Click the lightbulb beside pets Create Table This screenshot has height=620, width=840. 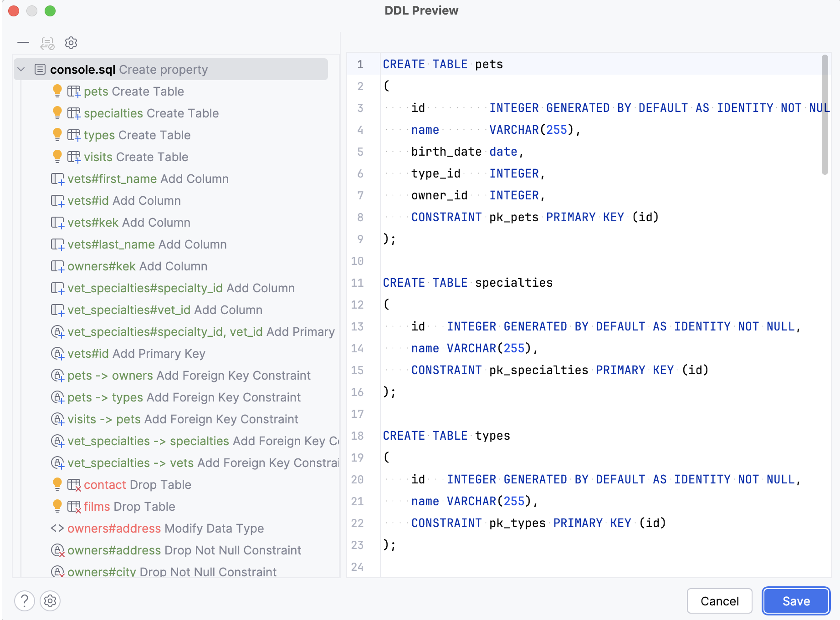click(56, 91)
